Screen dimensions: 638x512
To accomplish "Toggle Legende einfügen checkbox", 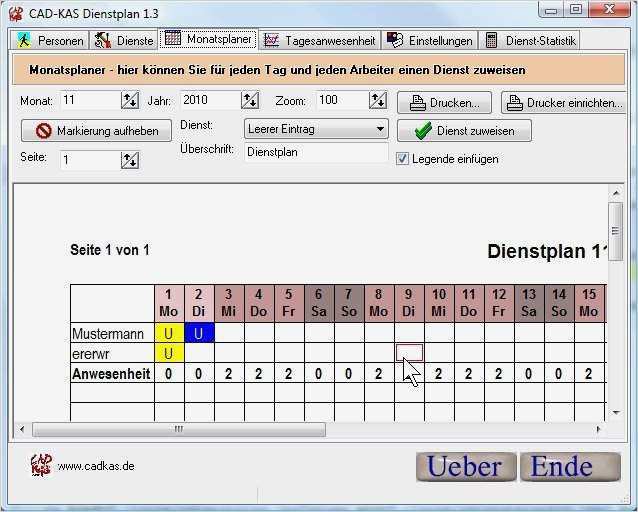I will coord(402,159).
